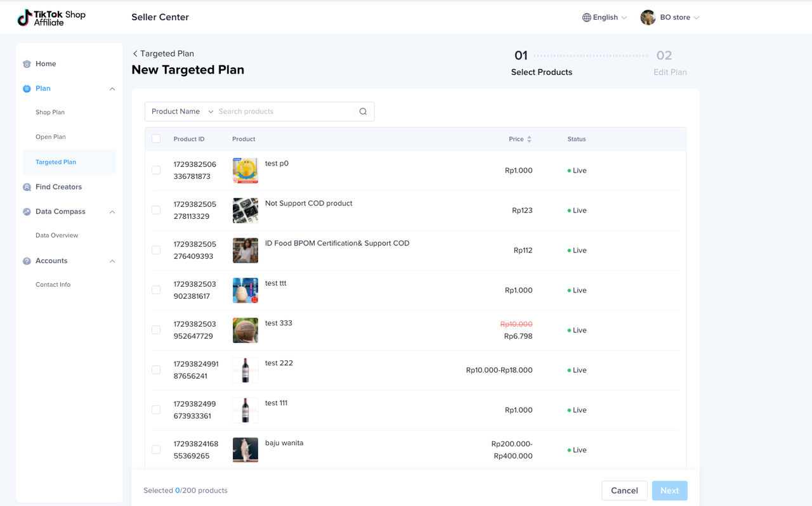This screenshot has width=812, height=506.
Task: Click the globe language icon
Action: [x=587, y=18]
